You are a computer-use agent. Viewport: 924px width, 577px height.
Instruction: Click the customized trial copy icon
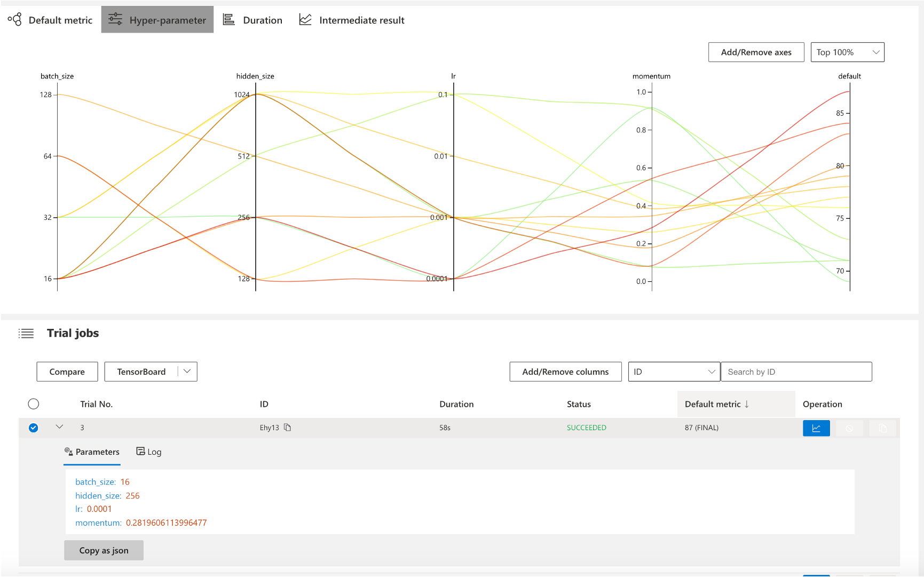[x=882, y=428]
